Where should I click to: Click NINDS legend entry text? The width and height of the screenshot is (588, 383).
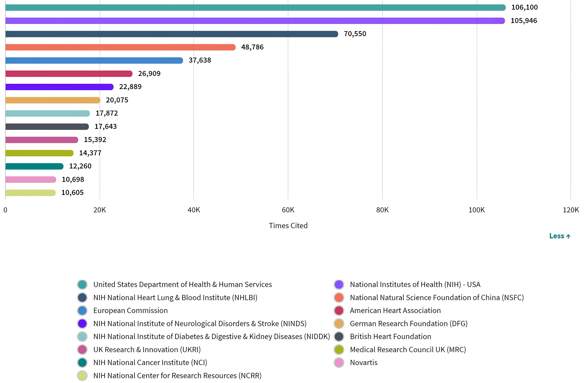pos(200,323)
